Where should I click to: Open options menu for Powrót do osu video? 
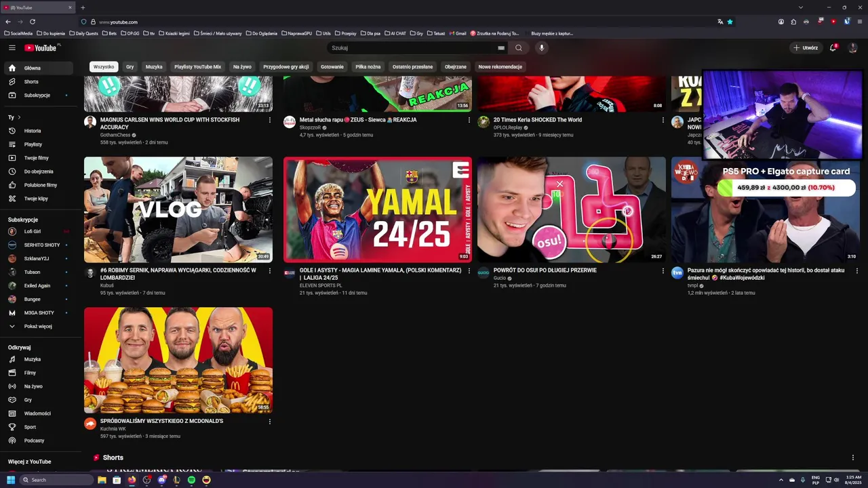[x=663, y=270]
